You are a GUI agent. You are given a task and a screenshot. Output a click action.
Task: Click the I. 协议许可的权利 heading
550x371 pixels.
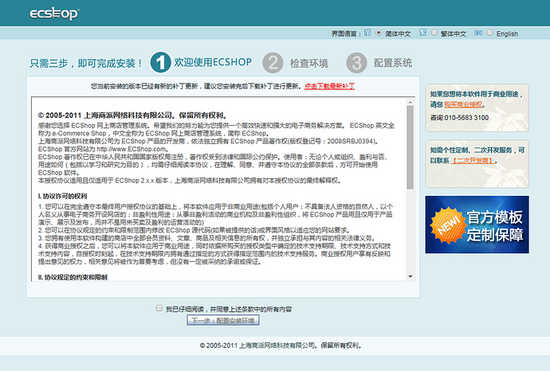pyautogui.click(x=62, y=196)
